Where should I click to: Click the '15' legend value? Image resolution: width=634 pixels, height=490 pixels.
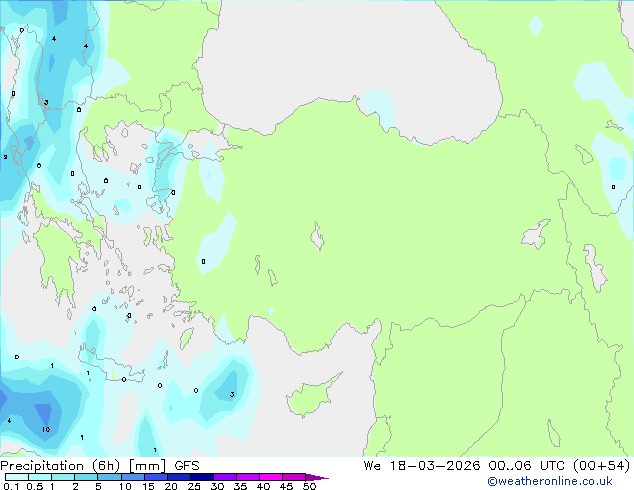[148, 486]
